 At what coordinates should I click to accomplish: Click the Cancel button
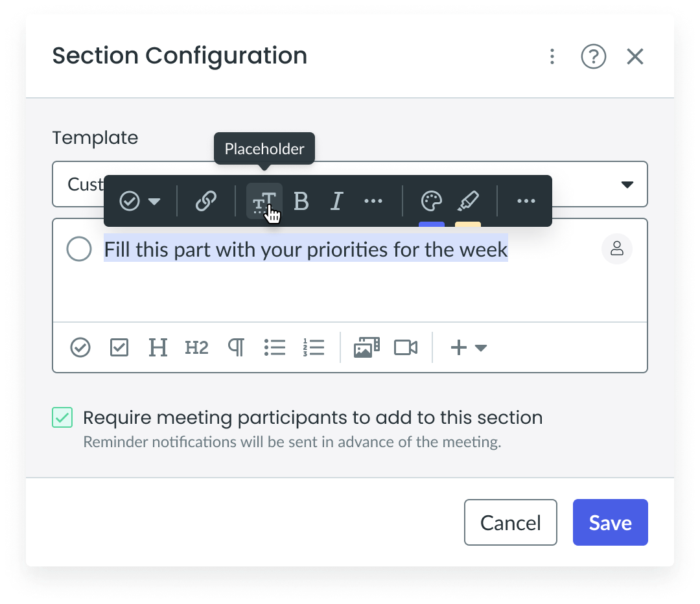point(511,522)
